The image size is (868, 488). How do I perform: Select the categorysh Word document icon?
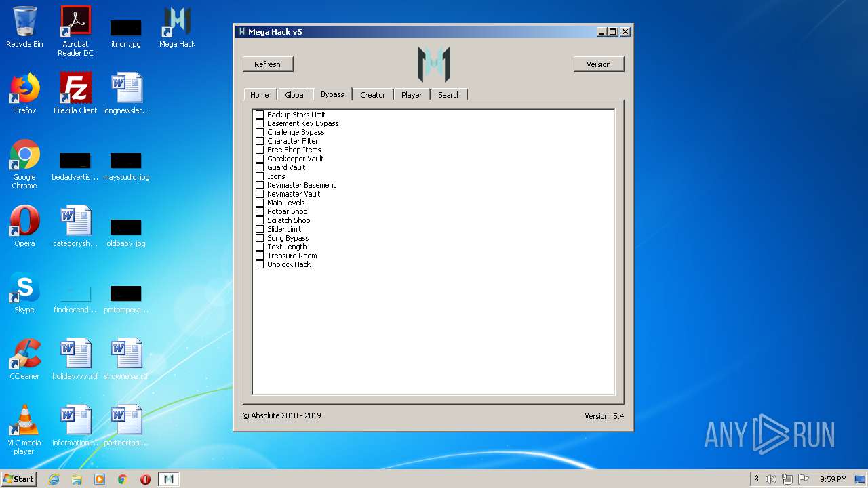[x=75, y=226]
